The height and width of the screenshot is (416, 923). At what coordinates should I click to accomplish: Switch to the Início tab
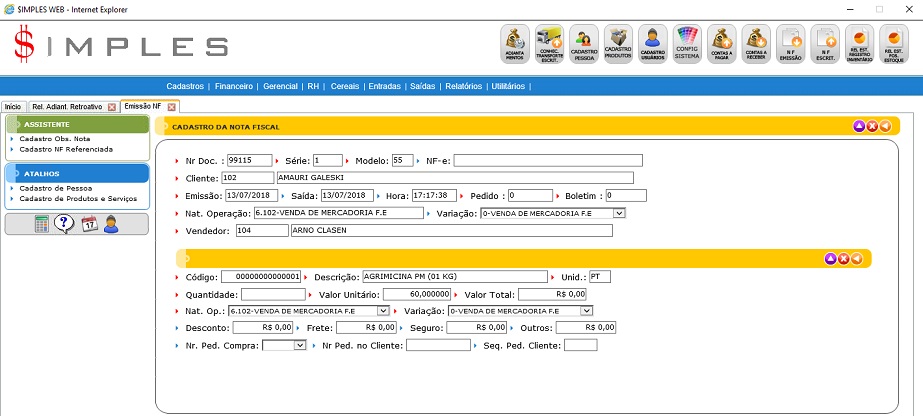13,106
